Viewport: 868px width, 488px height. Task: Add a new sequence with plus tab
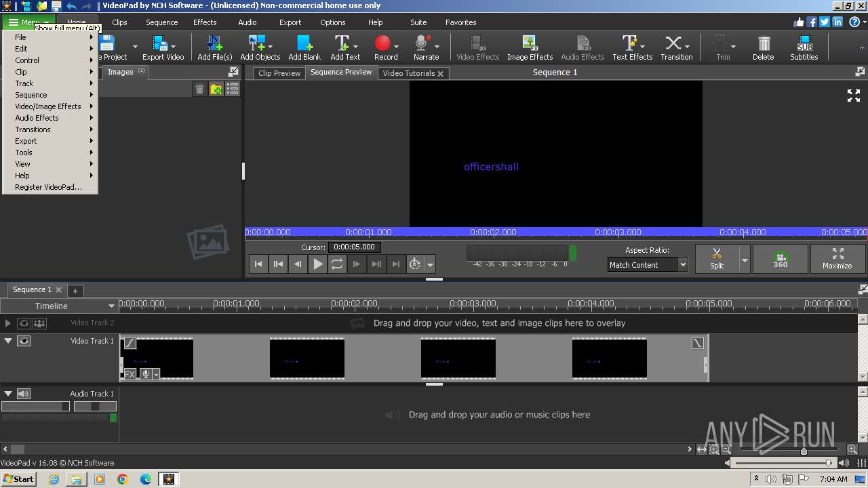[x=75, y=290]
